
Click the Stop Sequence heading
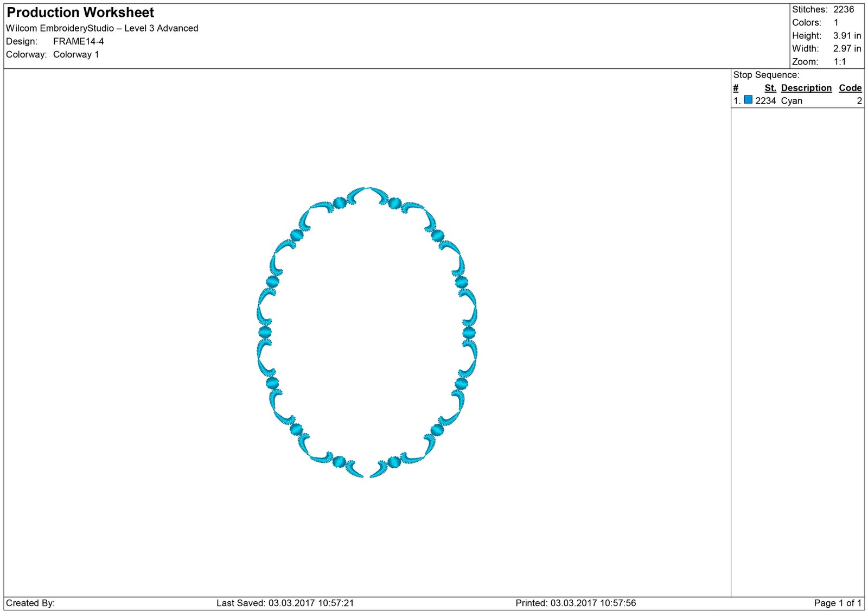(x=766, y=75)
